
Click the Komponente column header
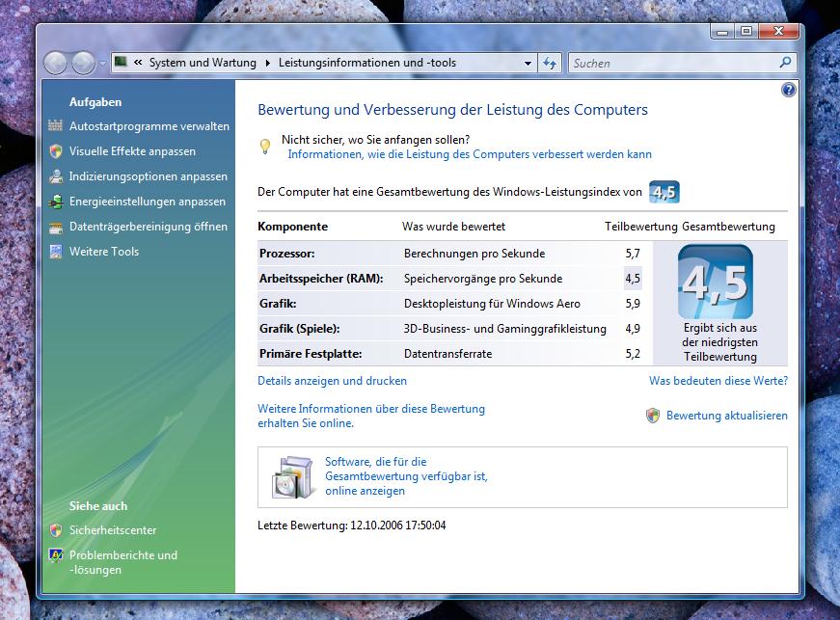coord(292,227)
